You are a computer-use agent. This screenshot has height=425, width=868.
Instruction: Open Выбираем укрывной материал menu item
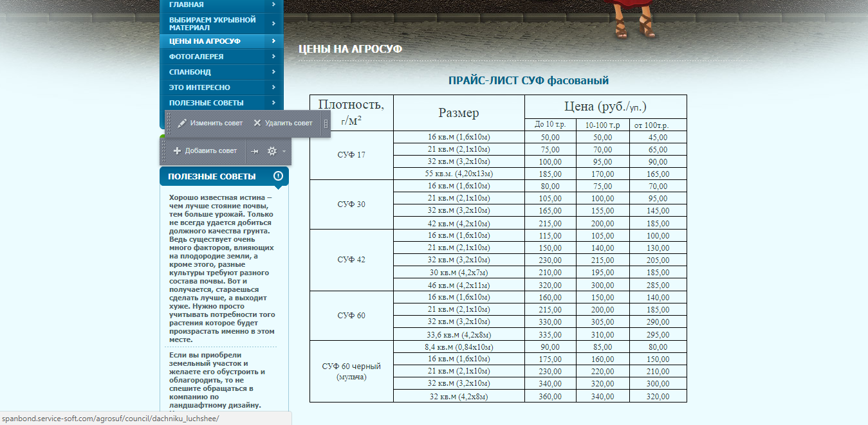(x=221, y=24)
